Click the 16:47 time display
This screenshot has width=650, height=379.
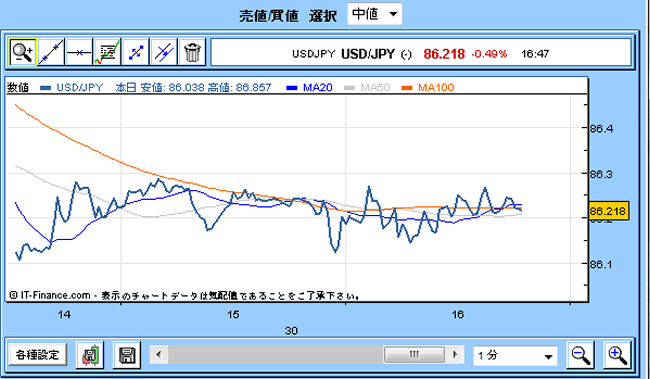tap(535, 54)
